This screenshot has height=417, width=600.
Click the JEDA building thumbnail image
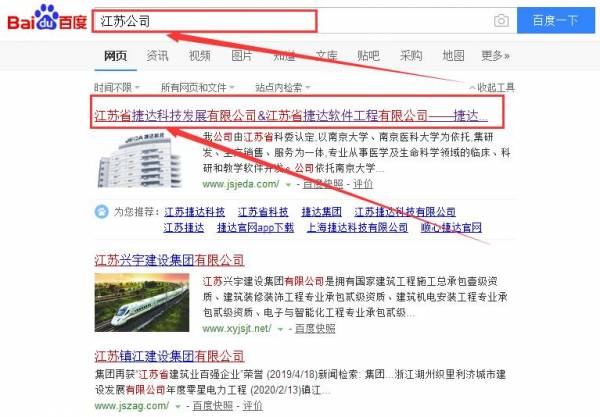click(x=139, y=160)
